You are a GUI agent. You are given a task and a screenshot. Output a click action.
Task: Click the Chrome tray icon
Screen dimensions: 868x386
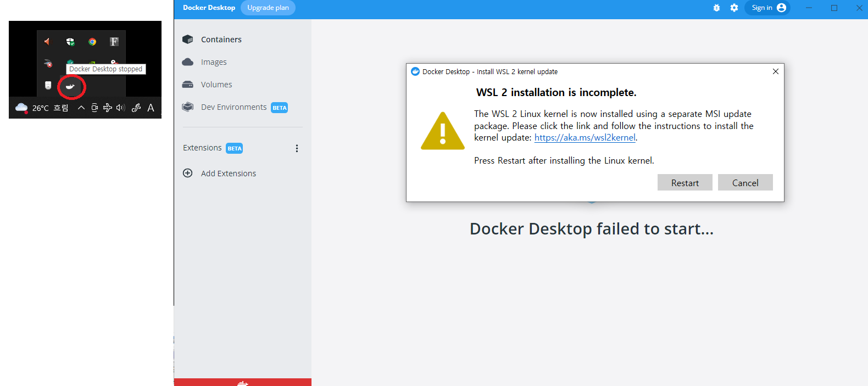coord(92,42)
